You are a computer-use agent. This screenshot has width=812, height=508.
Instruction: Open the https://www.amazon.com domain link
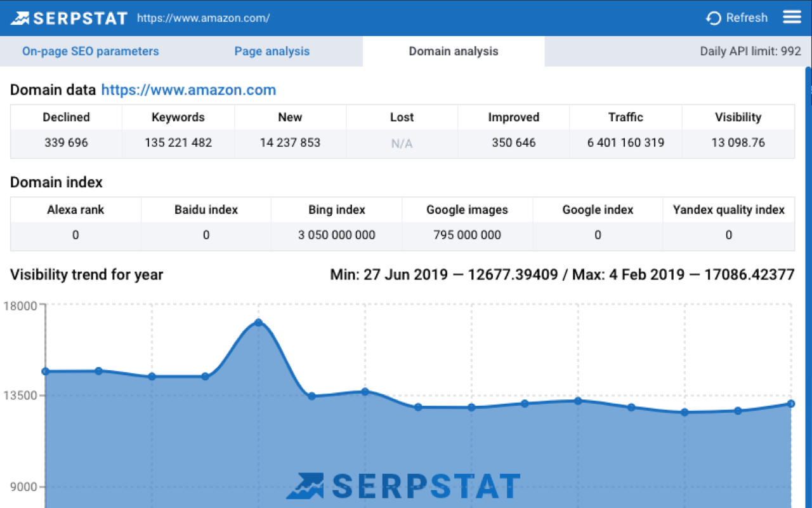pyautogui.click(x=188, y=90)
